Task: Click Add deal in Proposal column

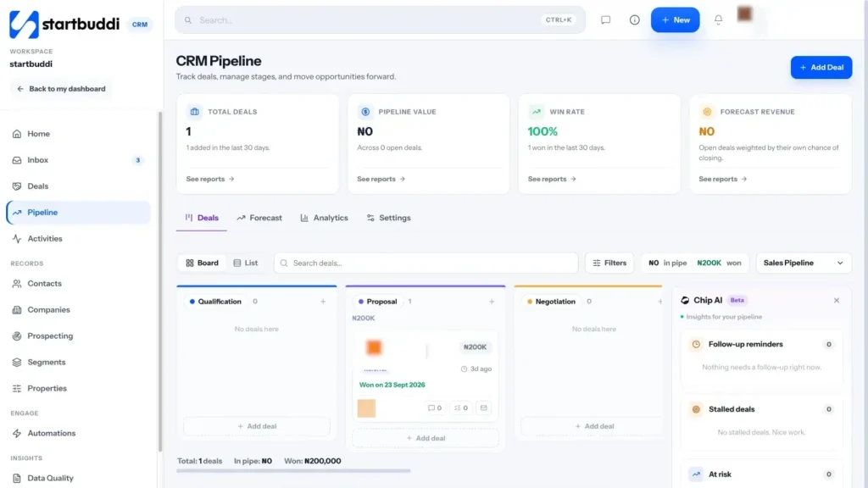Action: [x=426, y=438]
